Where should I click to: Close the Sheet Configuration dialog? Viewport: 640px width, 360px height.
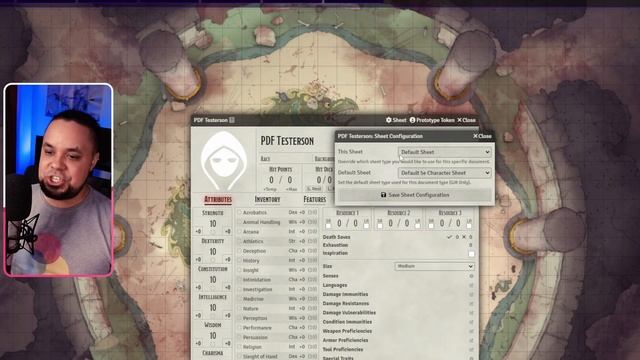coord(482,136)
